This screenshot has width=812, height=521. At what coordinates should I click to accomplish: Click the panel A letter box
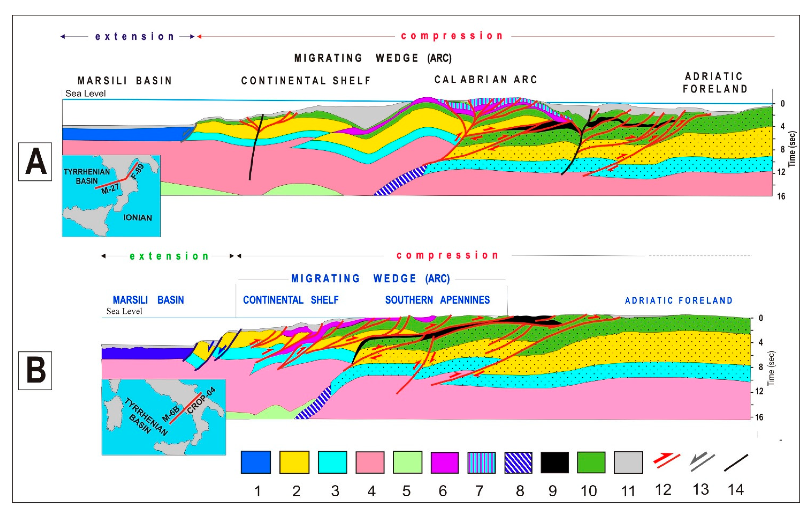pyautogui.click(x=35, y=162)
